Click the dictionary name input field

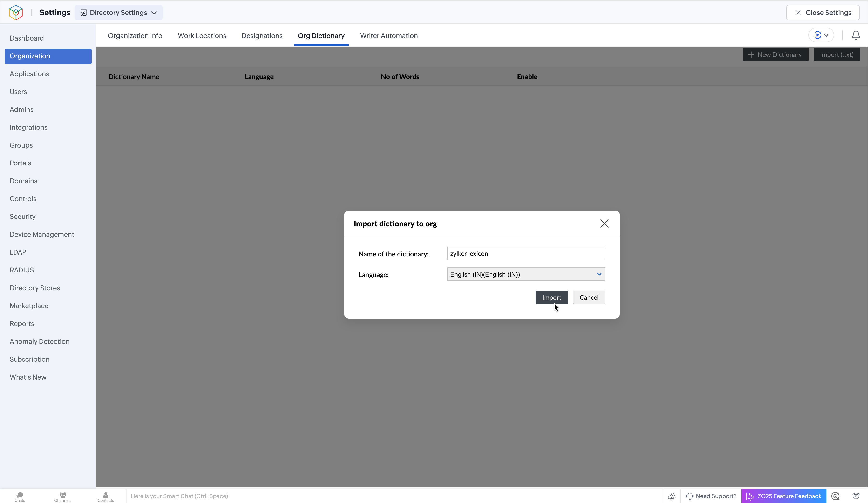tap(526, 254)
